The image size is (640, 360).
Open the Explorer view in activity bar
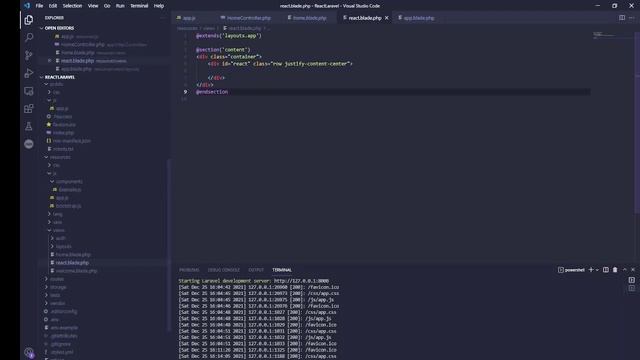[29, 20]
